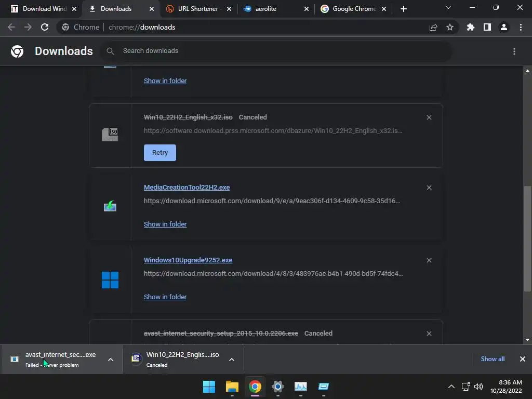Open the Chrome three-dot main menu
The image size is (532, 399).
521,27
